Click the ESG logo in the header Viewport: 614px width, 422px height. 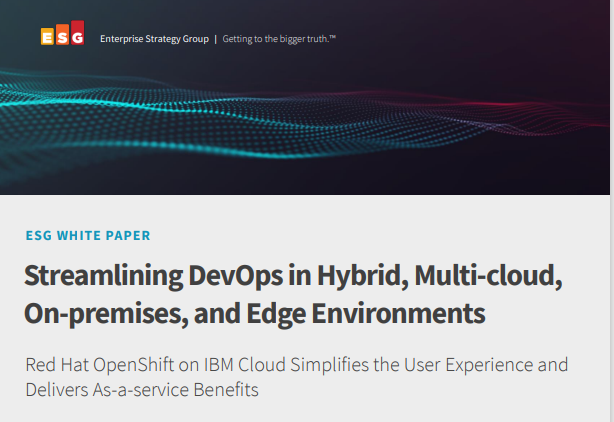click(x=62, y=38)
